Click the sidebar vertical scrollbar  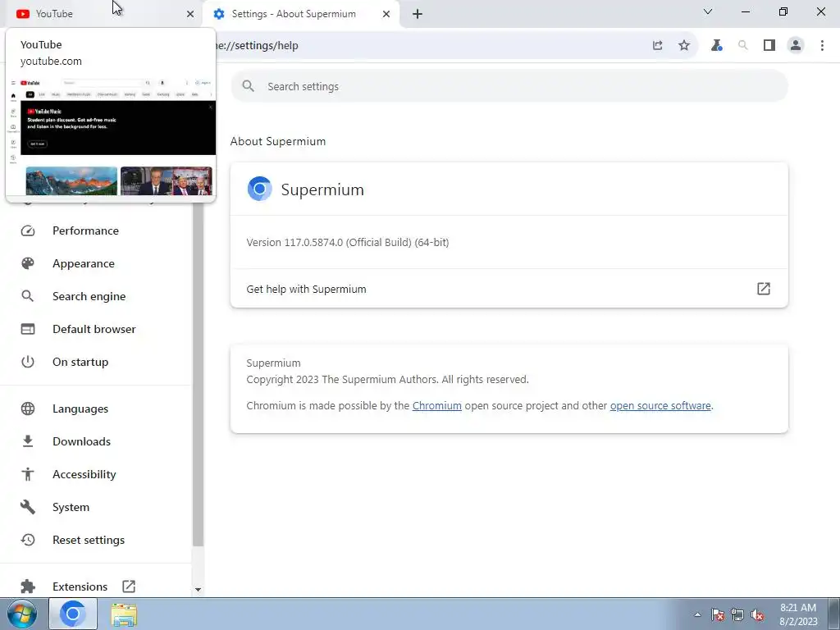point(199,375)
